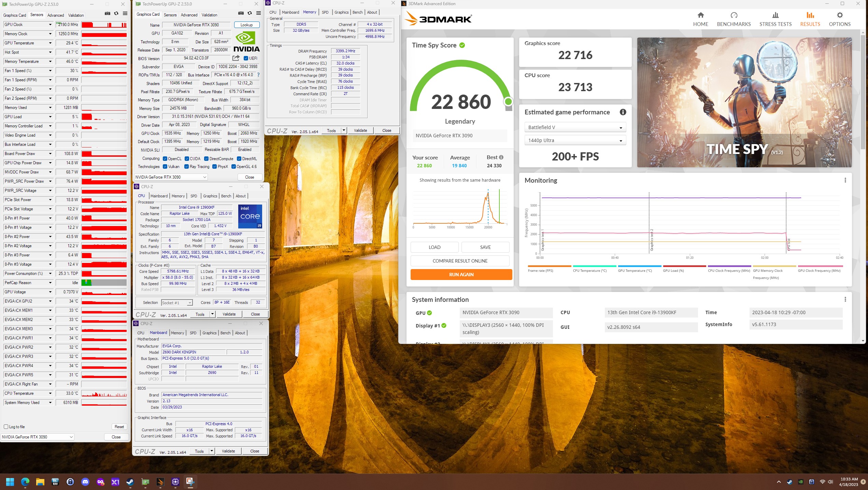Image resolution: width=868 pixels, height=490 pixels.
Task: Launch Microsoft Edge from taskbar
Action: 25,482
